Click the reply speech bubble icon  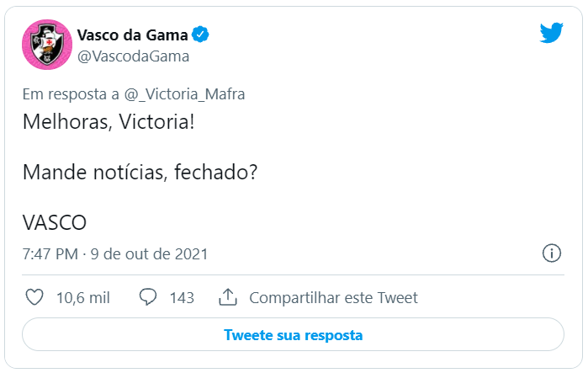pyautogui.click(x=148, y=297)
